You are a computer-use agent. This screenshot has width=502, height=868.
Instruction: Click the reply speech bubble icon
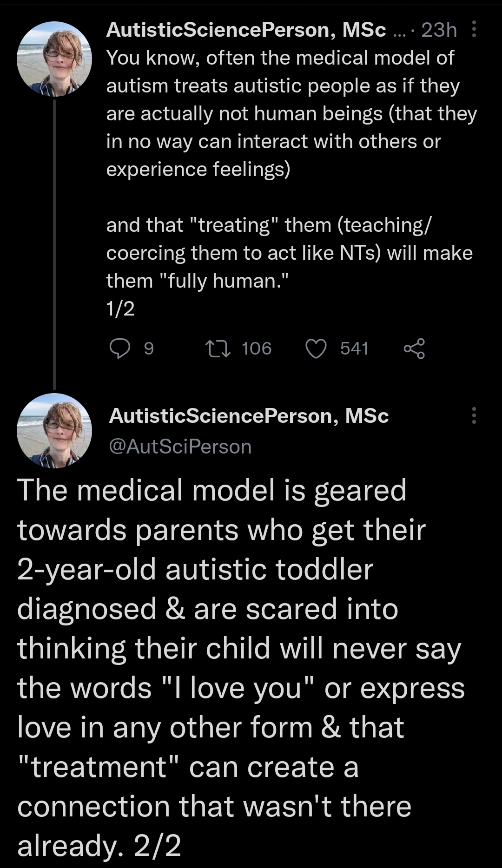coord(120,349)
